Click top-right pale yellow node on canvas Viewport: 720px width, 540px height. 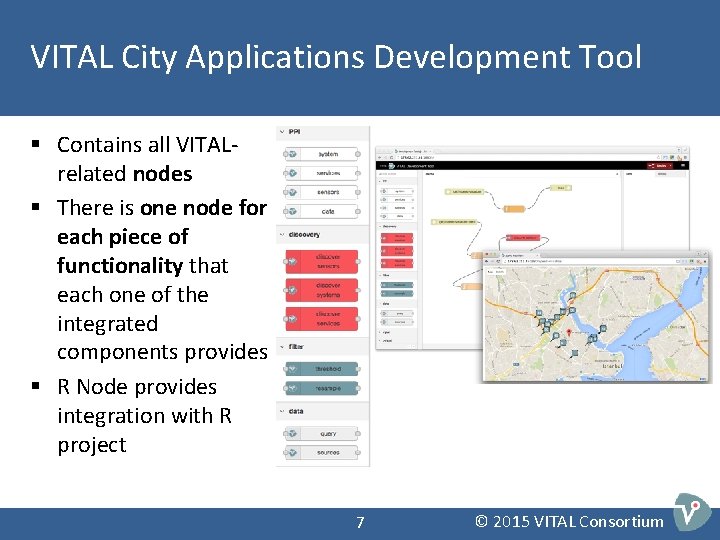tap(561, 188)
